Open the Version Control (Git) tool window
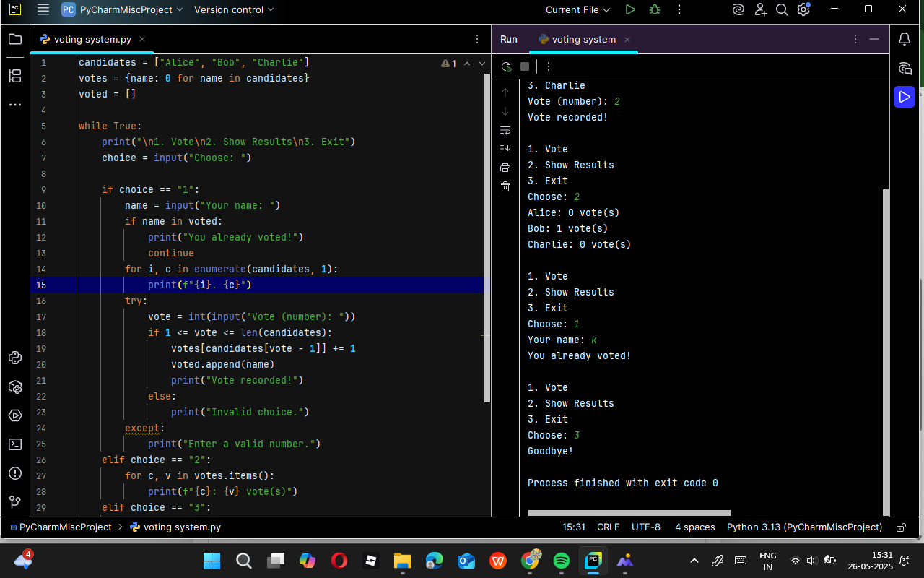Screen dimensions: 924x578 pos(15,501)
